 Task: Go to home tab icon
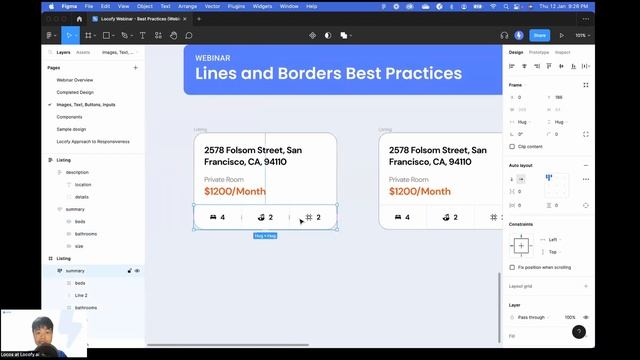[79, 19]
